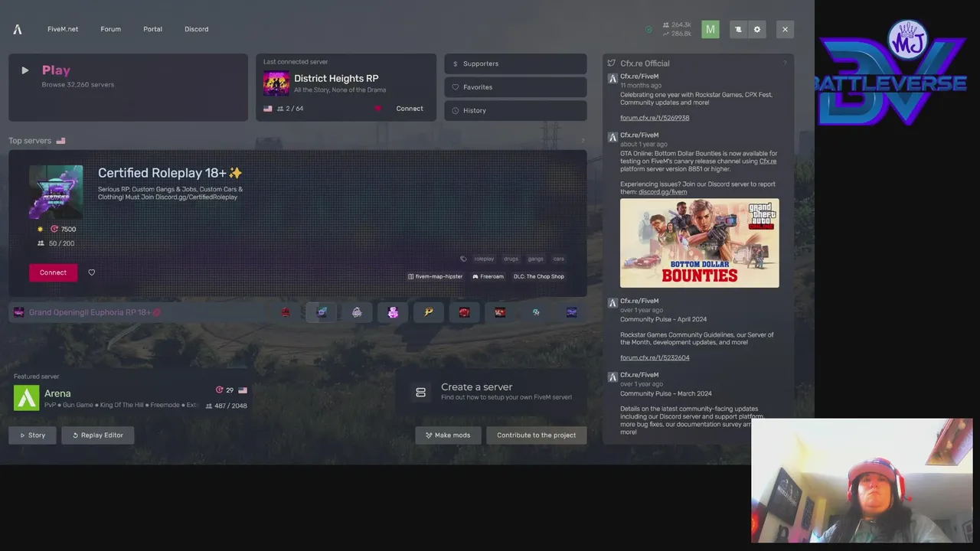Select the yellow P carousel server icon
The width and height of the screenshot is (980, 551).
pos(429,312)
